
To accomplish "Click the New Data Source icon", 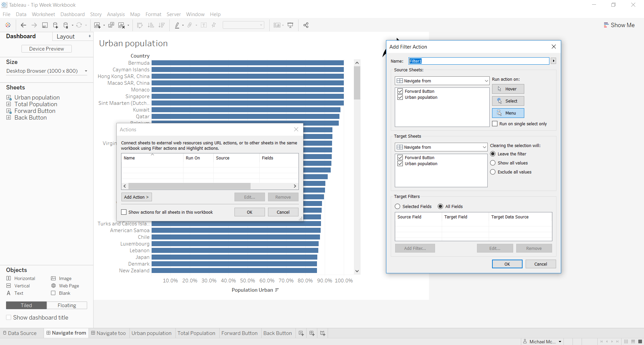I will tap(56, 25).
